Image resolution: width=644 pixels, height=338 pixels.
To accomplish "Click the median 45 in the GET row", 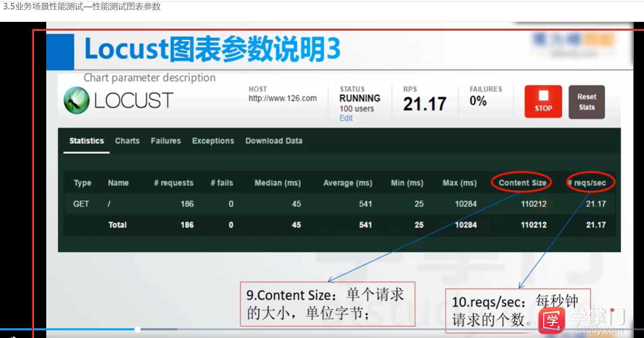I will pyautogui.click(x=296, y=204).
